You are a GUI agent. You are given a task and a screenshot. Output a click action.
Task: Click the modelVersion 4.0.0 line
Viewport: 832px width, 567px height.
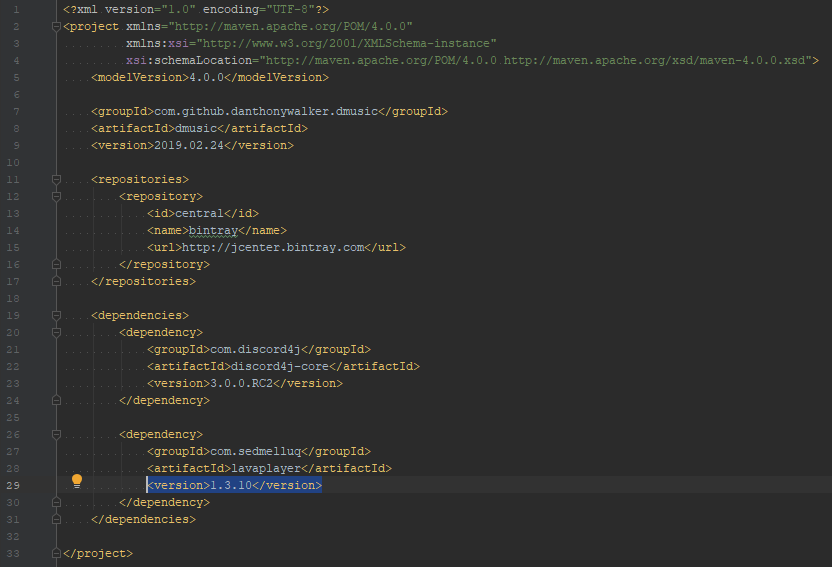(x=210, y=77)
